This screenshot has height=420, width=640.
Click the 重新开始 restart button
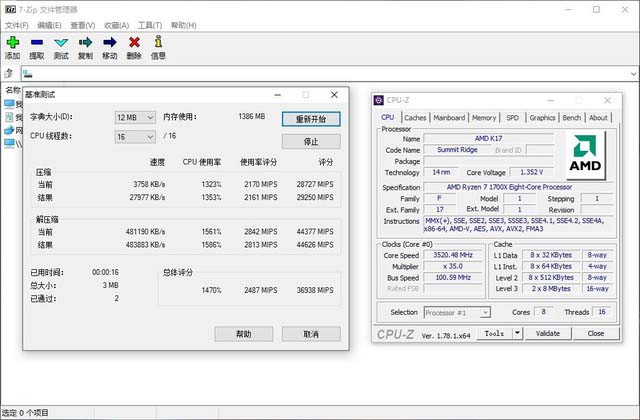tap(310, 118)
